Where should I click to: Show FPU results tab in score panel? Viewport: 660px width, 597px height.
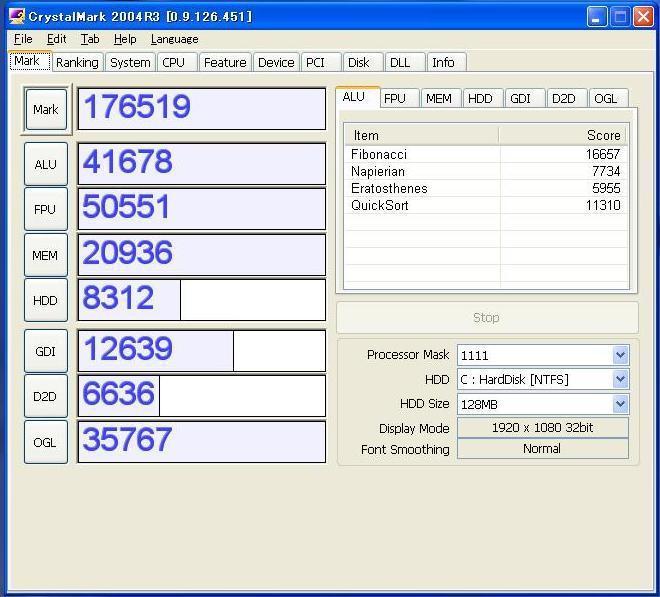point(399,99)
